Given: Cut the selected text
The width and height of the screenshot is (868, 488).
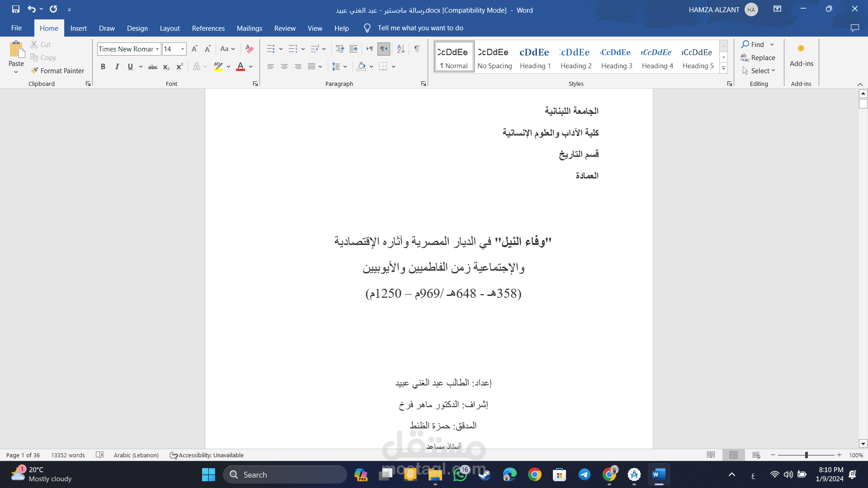Looking at the screenshot, I should click(41, 44).
